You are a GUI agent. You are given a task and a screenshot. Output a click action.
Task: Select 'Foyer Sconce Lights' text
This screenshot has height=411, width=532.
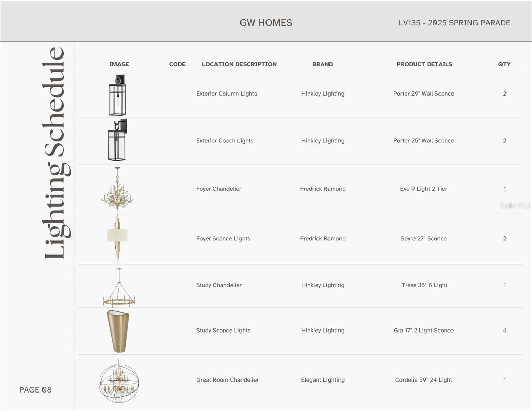[223, 238]
